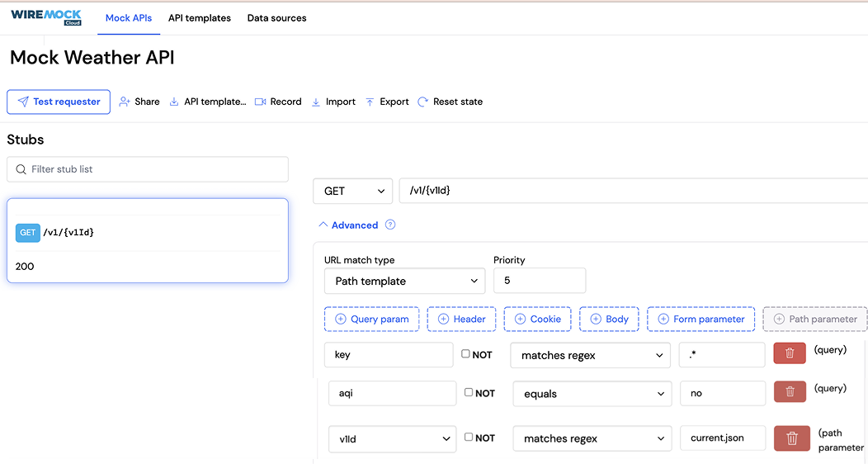Click the value field containing no
The image size is (868, 464).
point(723,394)
